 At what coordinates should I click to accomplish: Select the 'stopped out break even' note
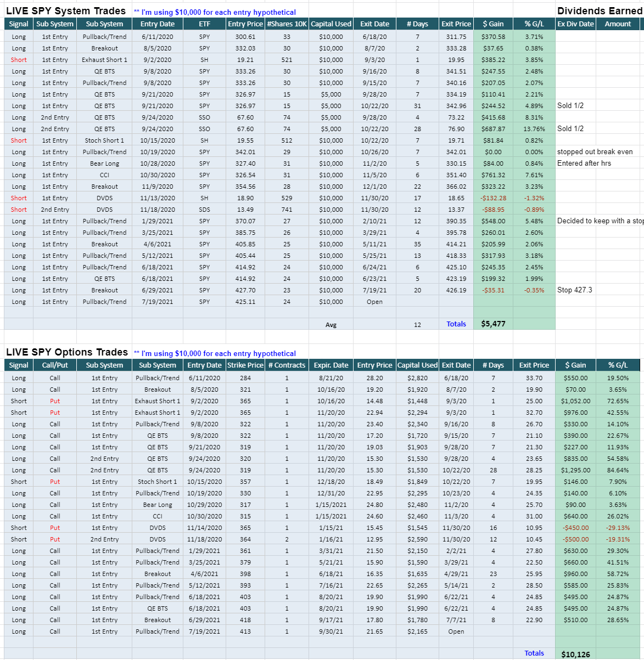(x=595, y=152)
